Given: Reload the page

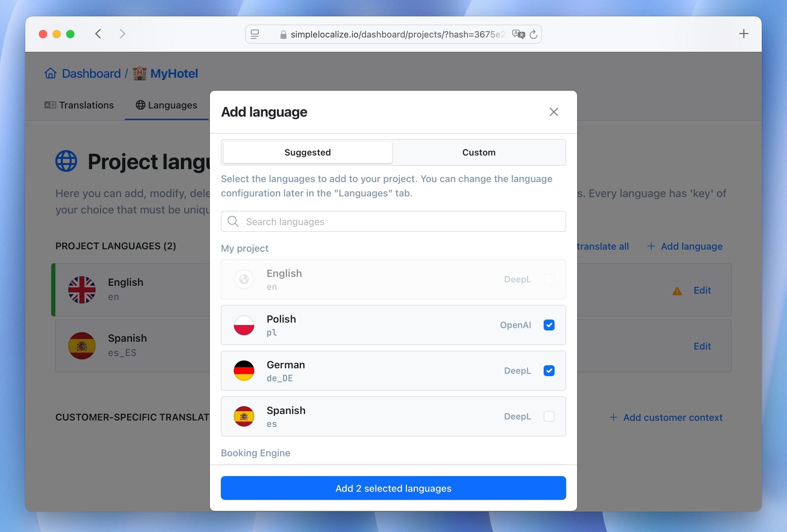Looking at the screenshot, I should (533, 34).
